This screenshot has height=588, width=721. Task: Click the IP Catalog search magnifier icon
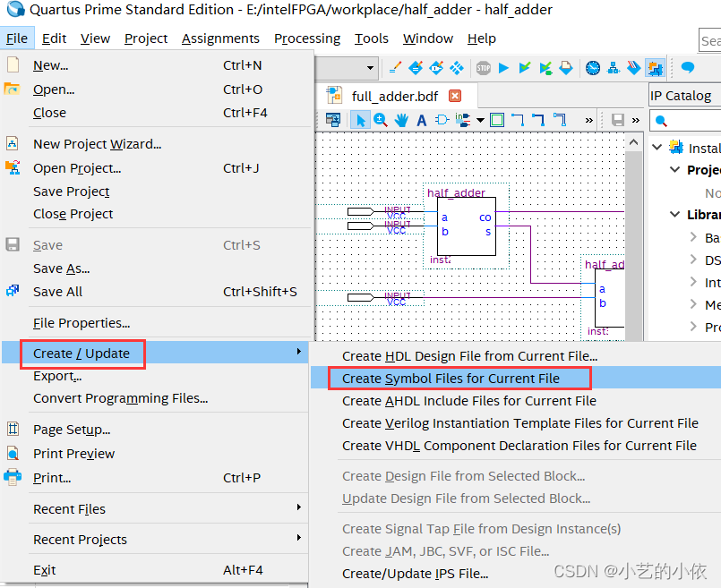coord(661,121)
